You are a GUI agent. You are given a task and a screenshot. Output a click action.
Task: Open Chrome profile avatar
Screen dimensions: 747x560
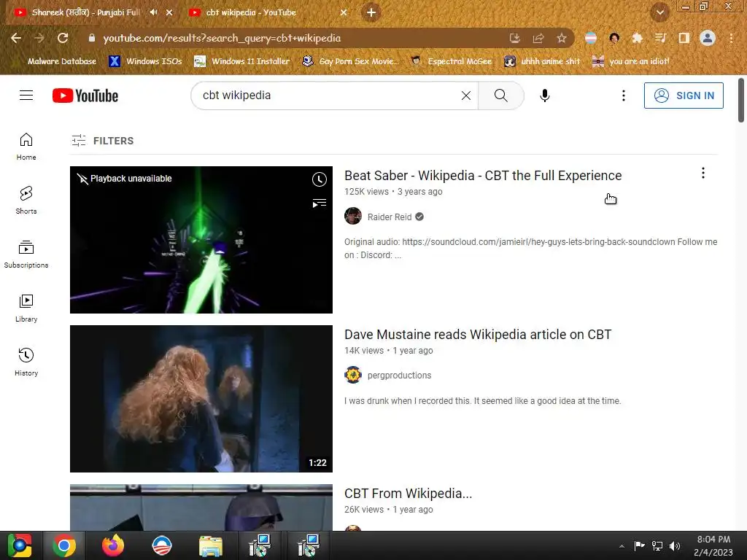coord(707,38)
